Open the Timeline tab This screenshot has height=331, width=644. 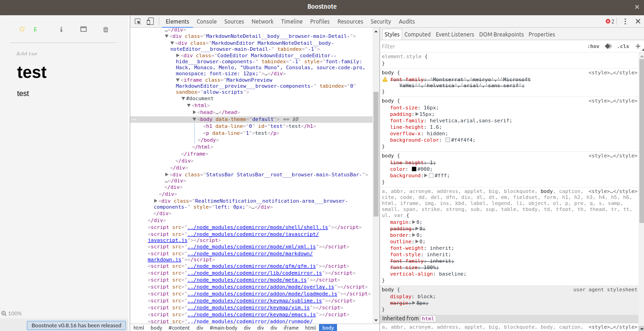[x=292, y=21]
